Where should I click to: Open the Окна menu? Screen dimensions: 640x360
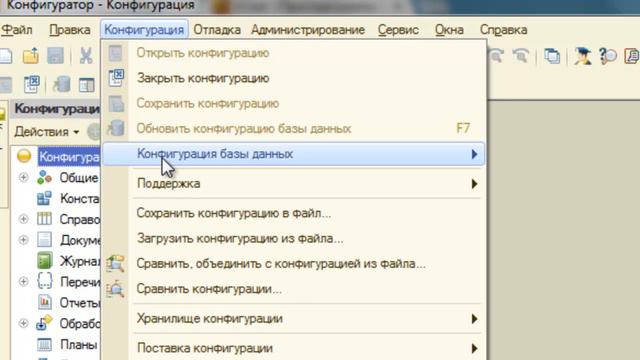pos(449,30)
